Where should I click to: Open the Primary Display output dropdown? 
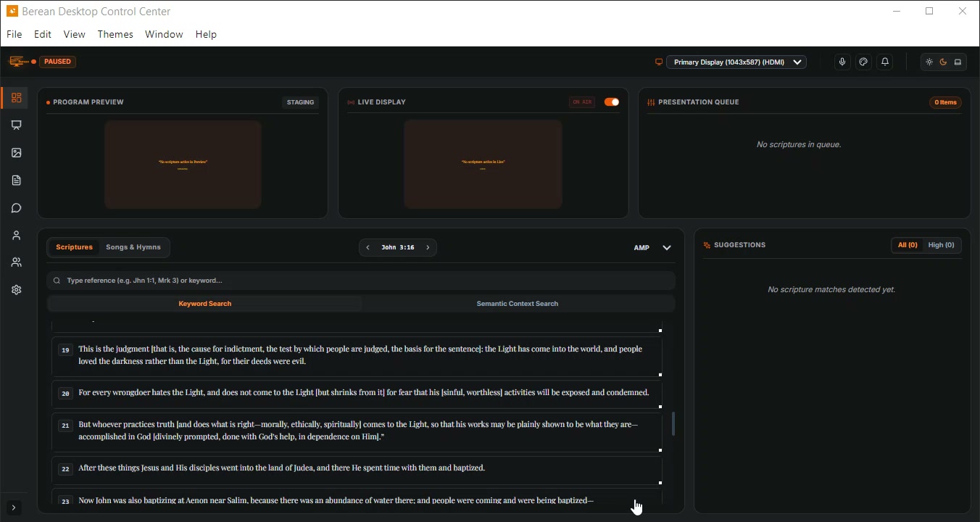coord(736,62)
